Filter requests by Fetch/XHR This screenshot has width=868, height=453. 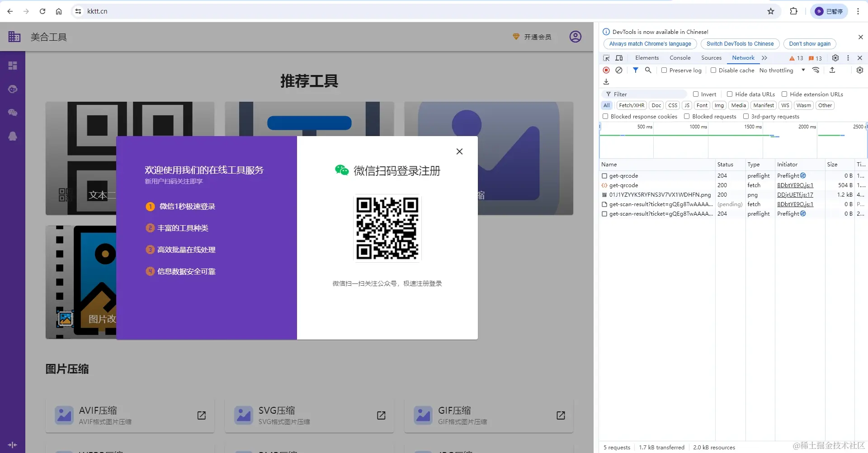click(x=632, y=105)
